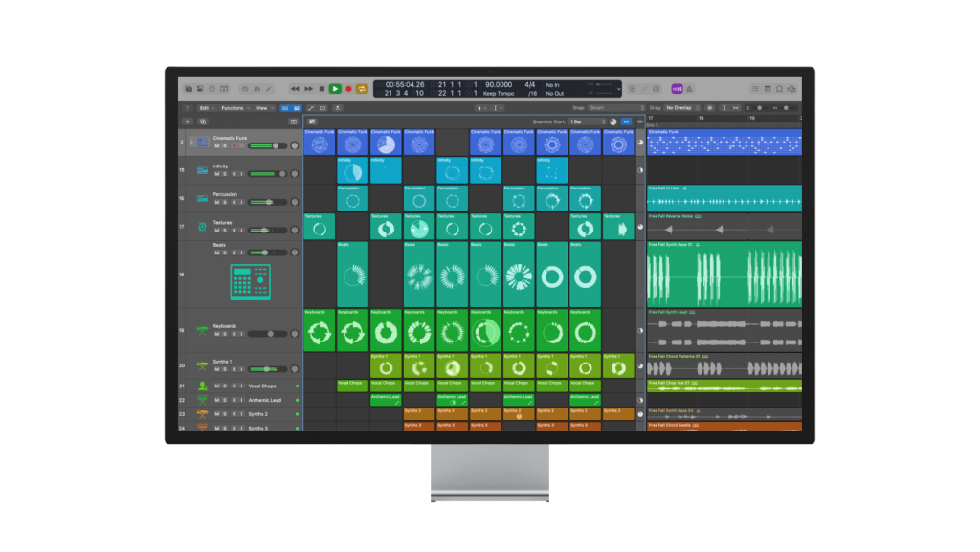Enable Cycle mode in the transport bar
Screen dimensions: 980x552
click(362, 88)
